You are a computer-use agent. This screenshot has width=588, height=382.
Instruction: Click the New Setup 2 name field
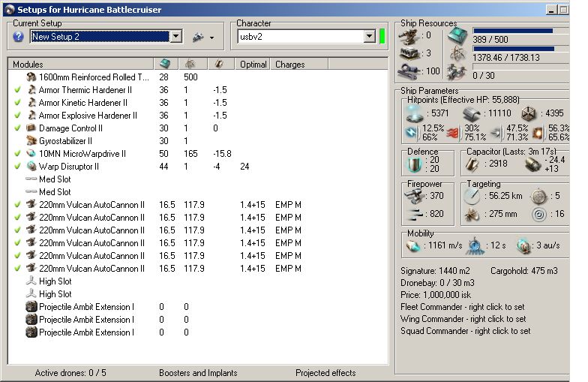[100, 36]
